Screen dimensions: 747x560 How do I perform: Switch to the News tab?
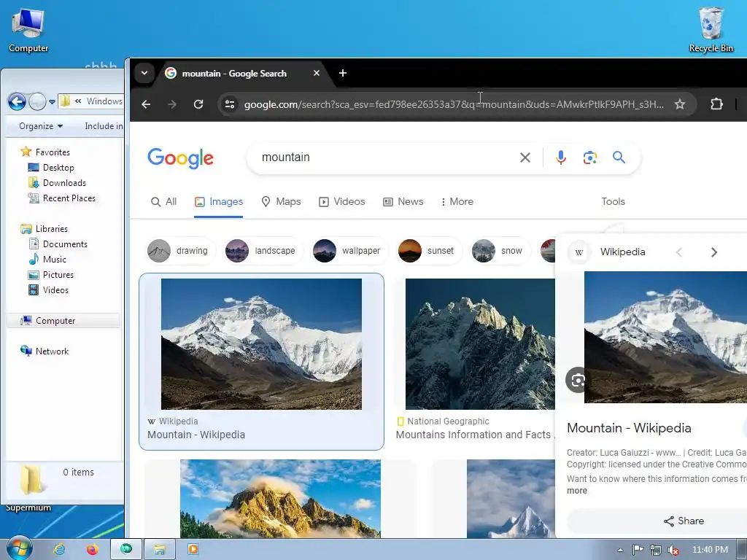click(x=403, y=201)
